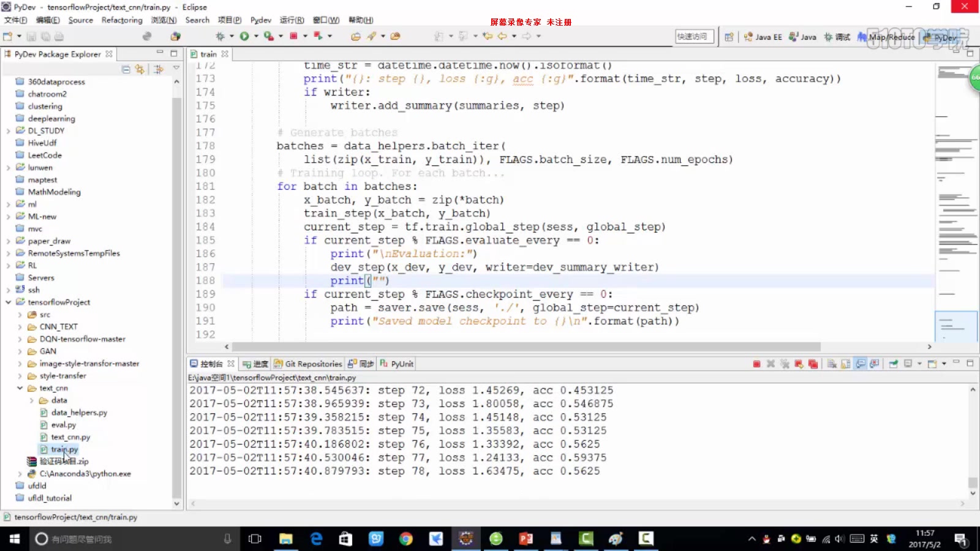Viewport: 980px width, 551px height.
Task: Open Edge browser from taskbar
Action: pyautogui.click(x=316, y=539)
